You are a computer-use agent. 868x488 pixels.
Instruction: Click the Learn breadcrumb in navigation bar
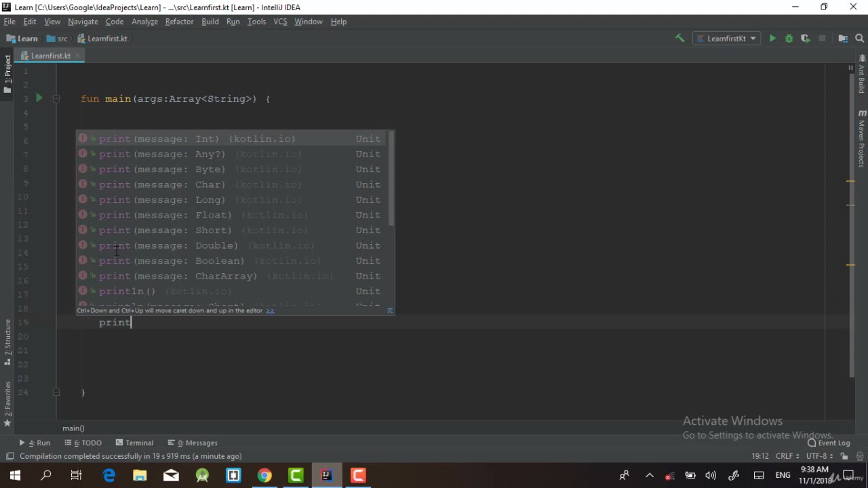click(x=22, y=39)
